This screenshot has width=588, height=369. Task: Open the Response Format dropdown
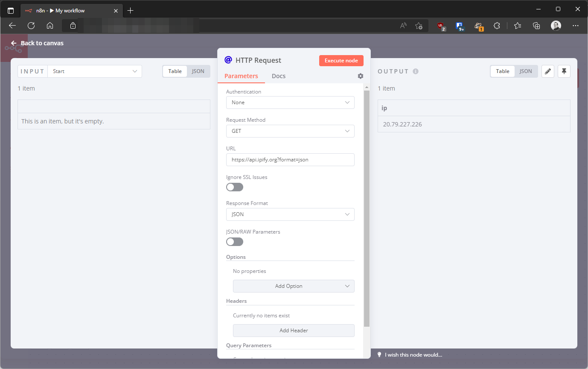click(290, 214)
